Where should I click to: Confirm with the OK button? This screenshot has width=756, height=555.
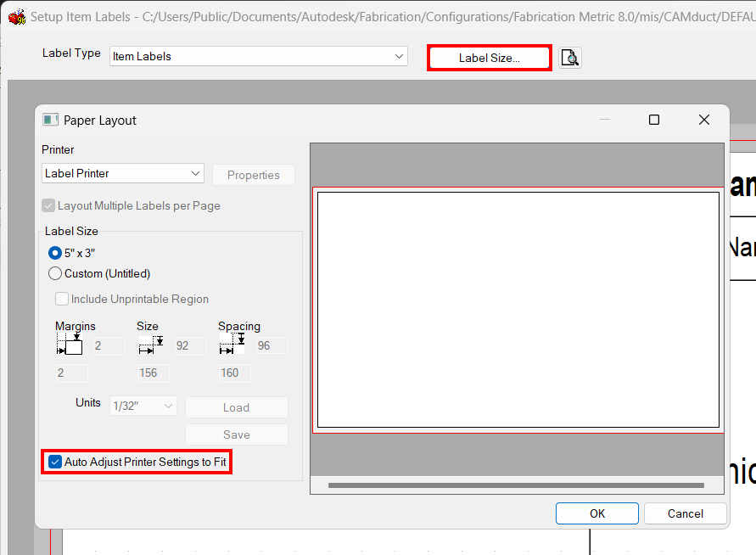(x=596, y=513)
